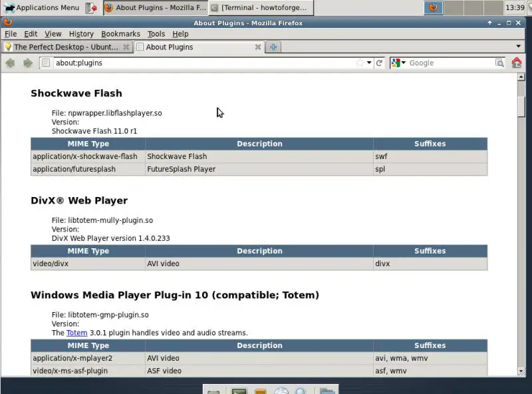This screenshot has width=532, height=394.
Task: Focus the about:plugins address field
Action: [205, 63]
